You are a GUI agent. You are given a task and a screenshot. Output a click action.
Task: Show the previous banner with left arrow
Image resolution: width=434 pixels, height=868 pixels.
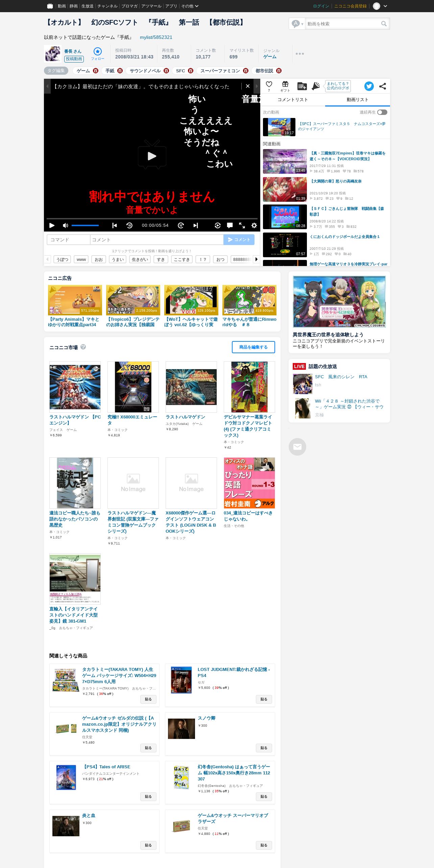point(47,87)
